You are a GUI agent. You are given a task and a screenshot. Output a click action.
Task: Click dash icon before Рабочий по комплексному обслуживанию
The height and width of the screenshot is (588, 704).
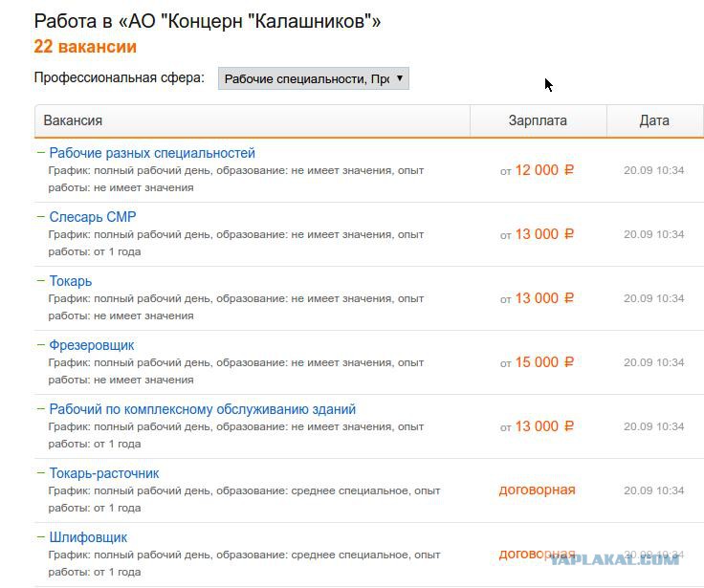(x=41, y=408)
